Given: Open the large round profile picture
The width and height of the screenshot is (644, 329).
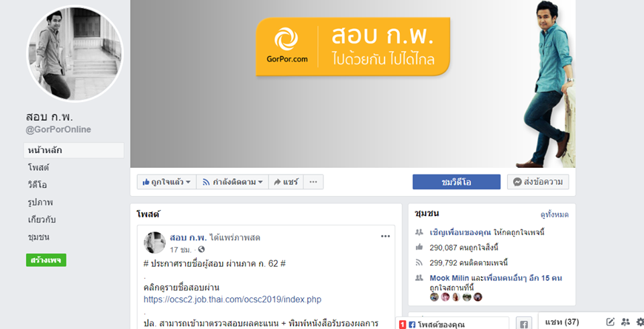Looking at the screenshot, I should [x=74, y=54].
